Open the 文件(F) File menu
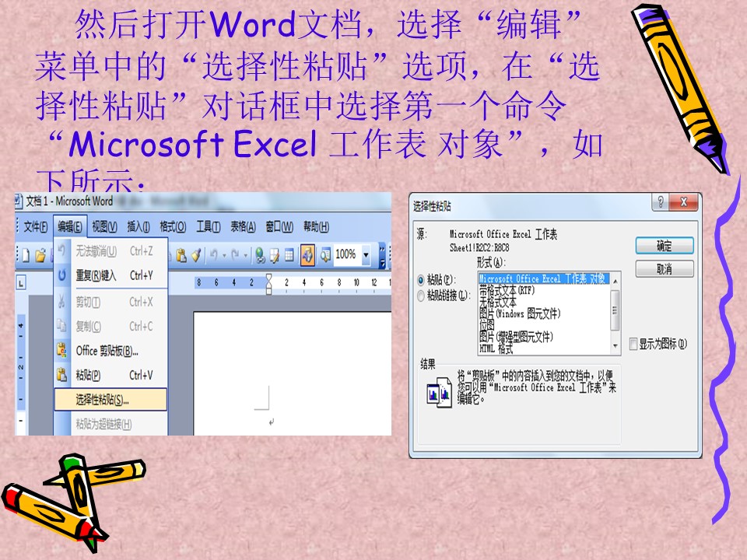The width and height of the screenshot is (747, 560). (36, 227)
